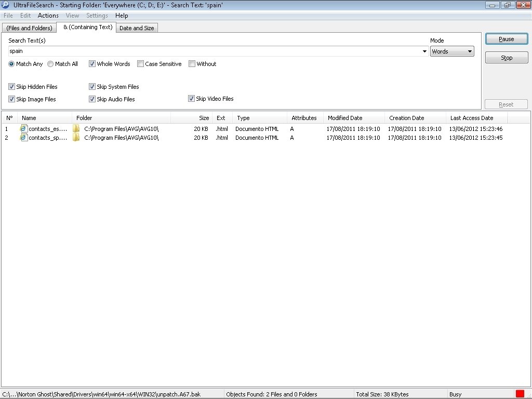Sort results by the Folder column header
Screen dimensions: 532x399
(x=121, y=118)
